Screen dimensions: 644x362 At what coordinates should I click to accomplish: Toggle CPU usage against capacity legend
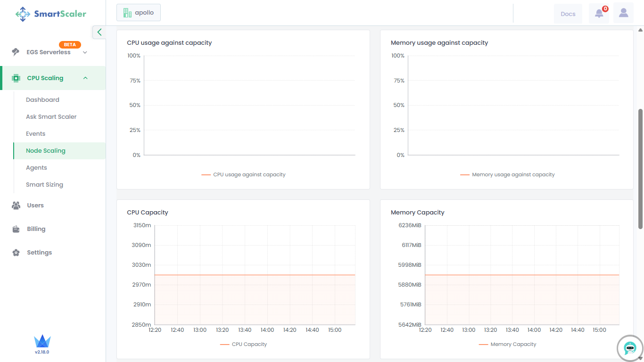[243, 174]
